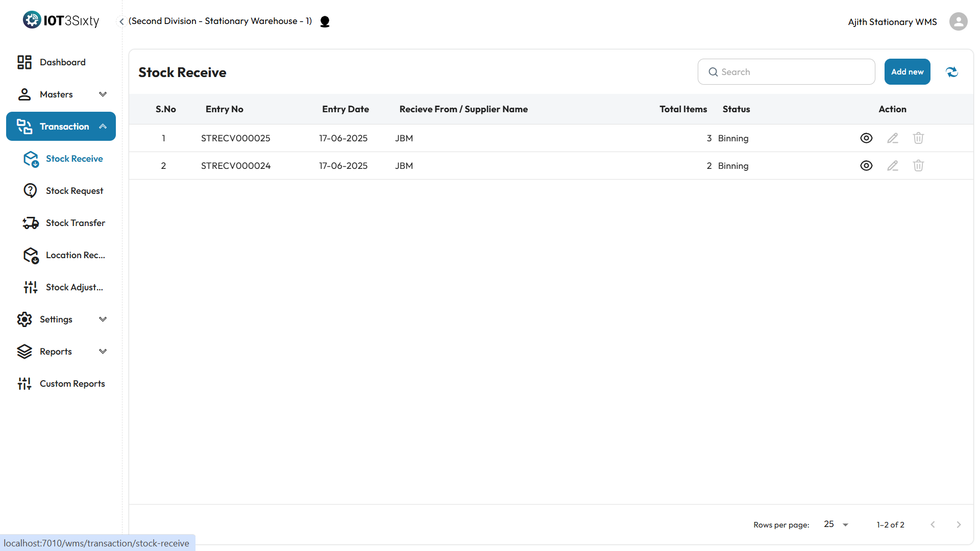Screen dimensions: 980x551
Task: Open rows per page dropdown
Action: click(836, 524)
